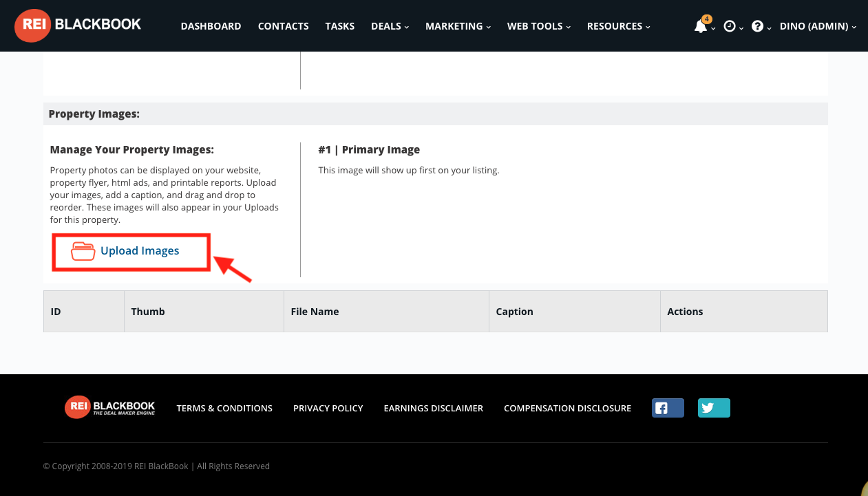
Task: Click 'This image will show up first' text
Action: 409,171
